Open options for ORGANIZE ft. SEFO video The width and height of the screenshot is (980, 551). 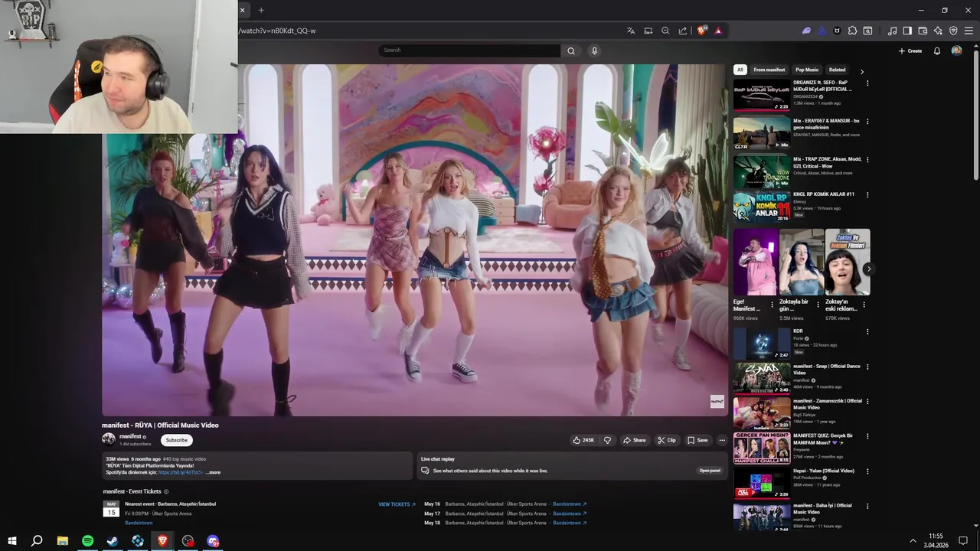tap(867, 83)
